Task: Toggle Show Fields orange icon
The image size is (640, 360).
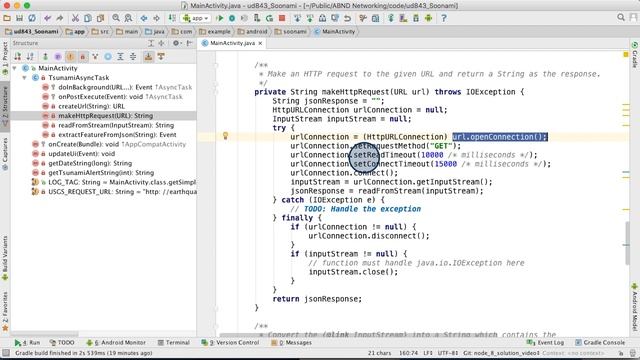Action: point(70,57)
